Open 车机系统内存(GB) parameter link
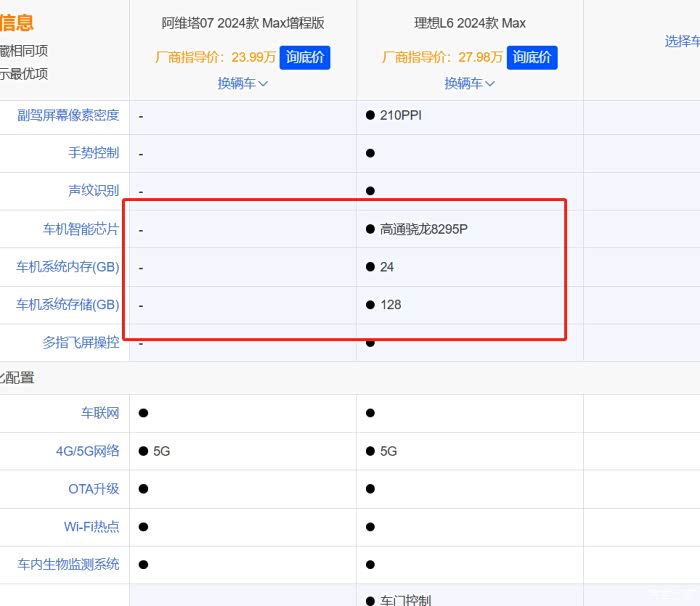The width and height of the screenshot is (700, 606). (68, 267)
